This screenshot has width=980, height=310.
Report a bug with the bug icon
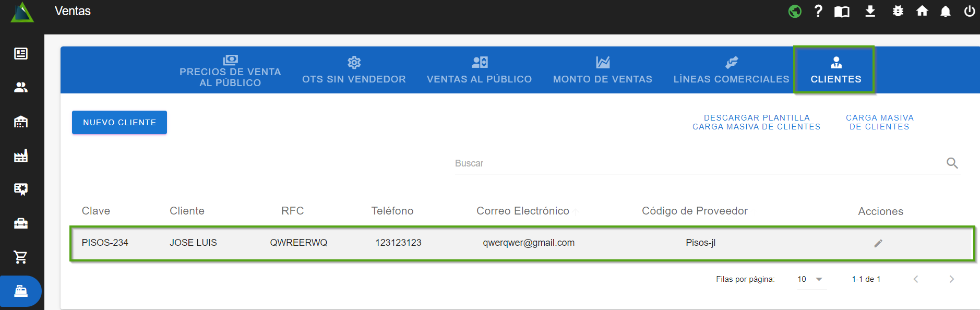pos(898,11)
